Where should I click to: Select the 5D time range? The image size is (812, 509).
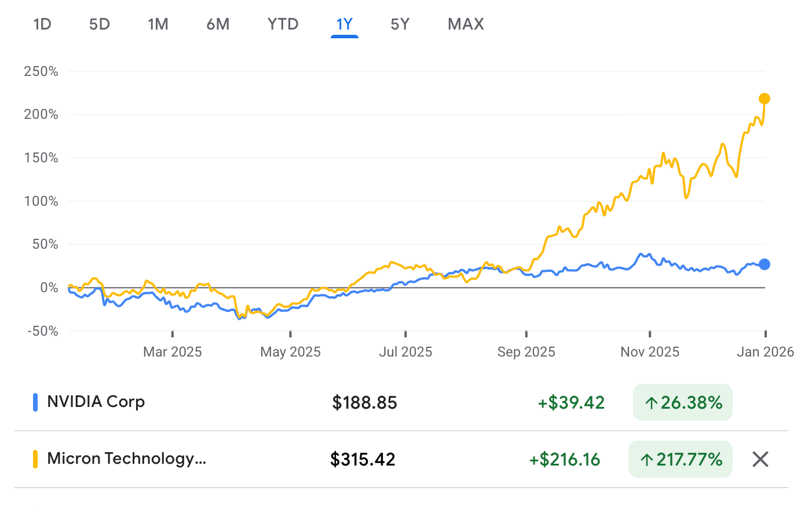point(99,24)
